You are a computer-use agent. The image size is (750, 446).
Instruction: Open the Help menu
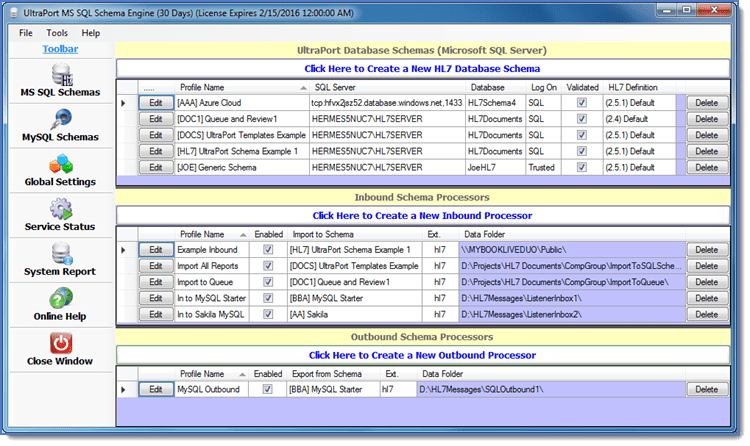90,33
